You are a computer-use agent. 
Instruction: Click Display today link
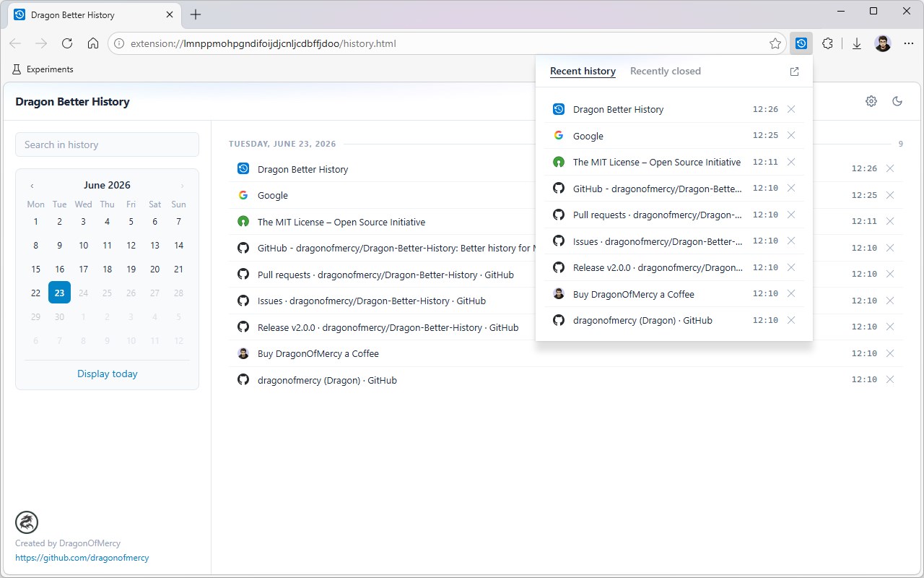107,374
